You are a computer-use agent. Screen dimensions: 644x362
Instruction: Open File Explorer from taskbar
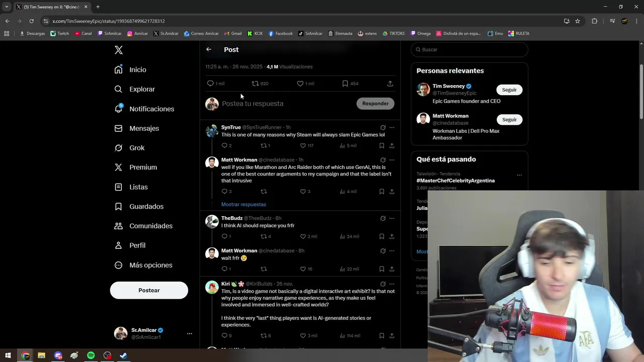tap(41, 355)
